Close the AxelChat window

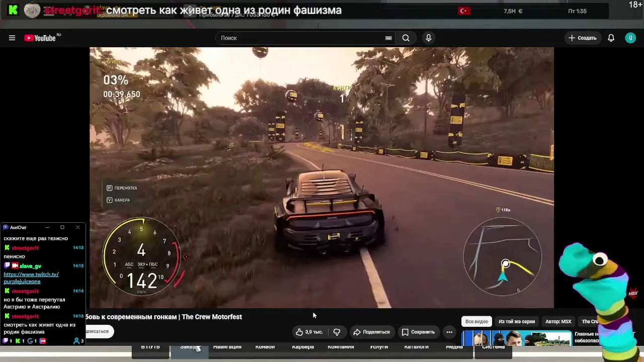click(x=77, y=227)
